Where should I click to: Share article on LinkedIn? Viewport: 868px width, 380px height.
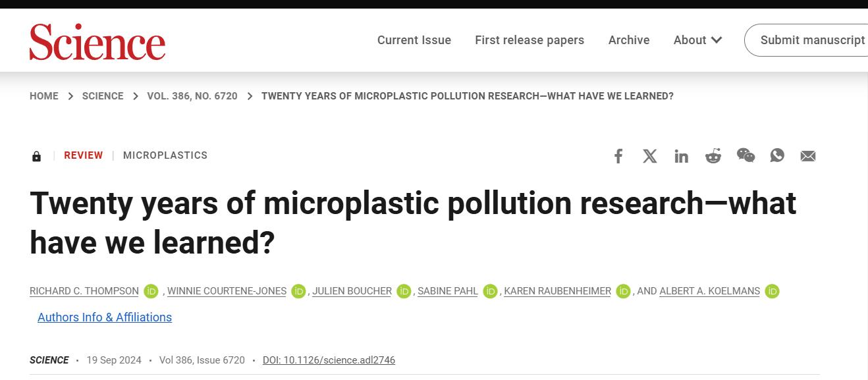[682, 156]
